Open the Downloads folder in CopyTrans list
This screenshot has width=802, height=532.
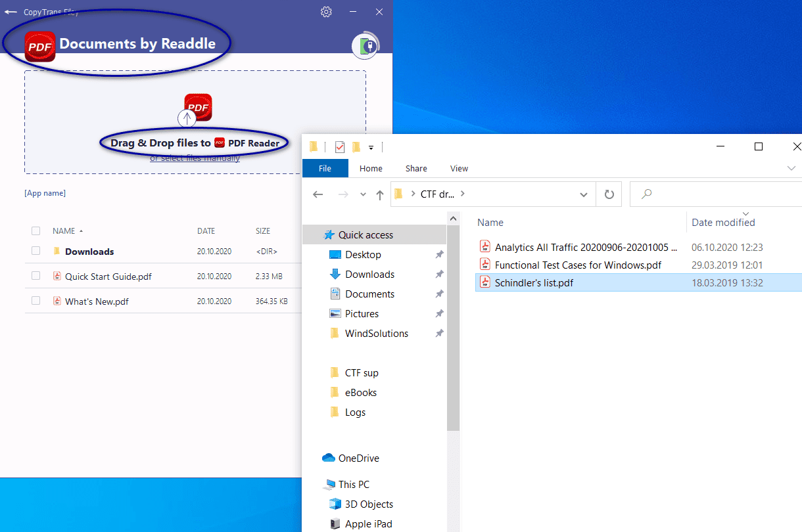point(89,252)
